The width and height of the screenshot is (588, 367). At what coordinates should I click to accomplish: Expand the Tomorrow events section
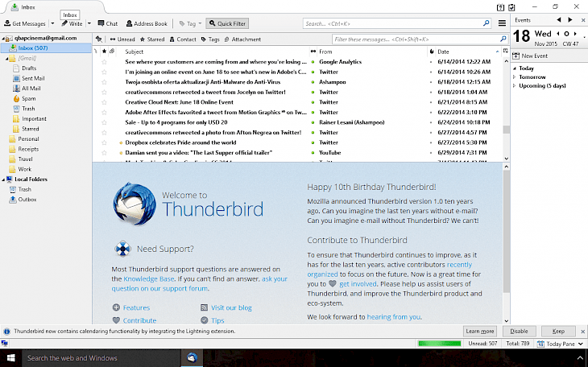(x=515, y=77)
